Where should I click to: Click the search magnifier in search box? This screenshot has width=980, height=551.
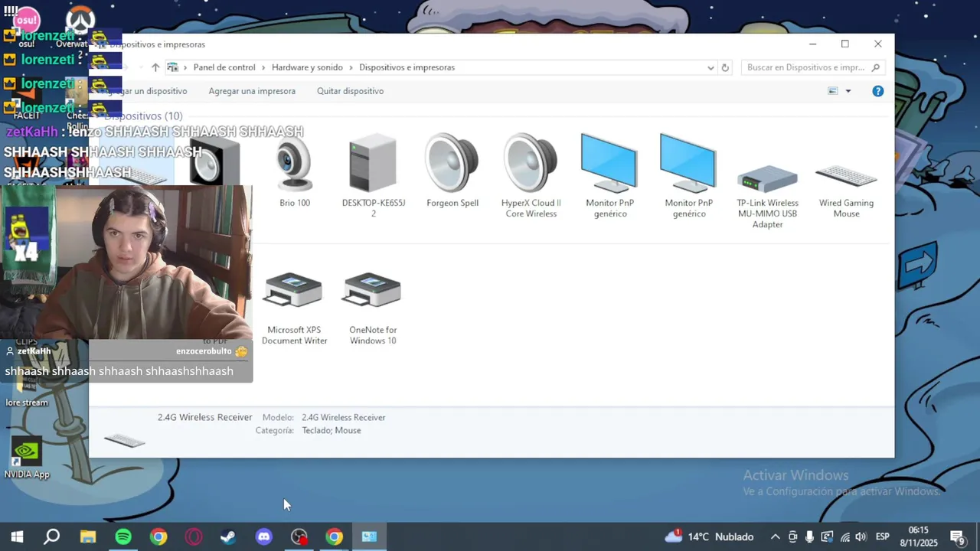click(x=877, y=67)
